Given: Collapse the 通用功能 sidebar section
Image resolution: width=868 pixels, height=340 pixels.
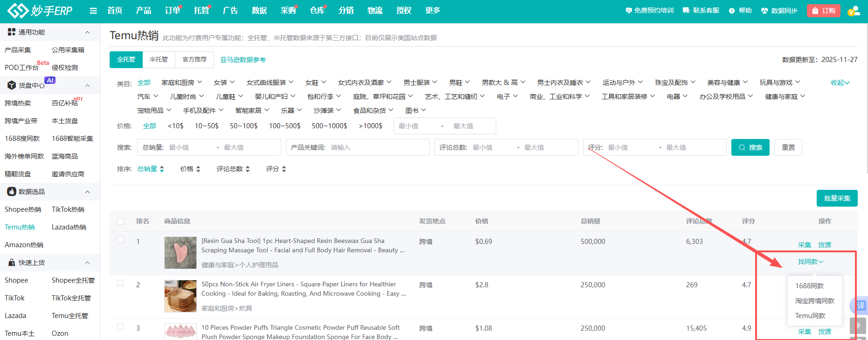Looking at the screenshot, I should coord(87,32).
